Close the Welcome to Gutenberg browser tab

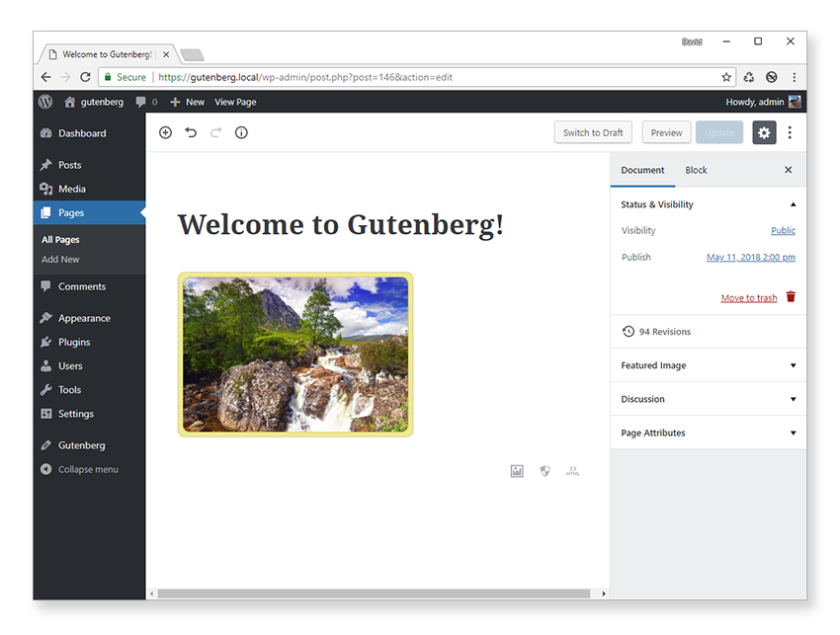coord(166,54)
